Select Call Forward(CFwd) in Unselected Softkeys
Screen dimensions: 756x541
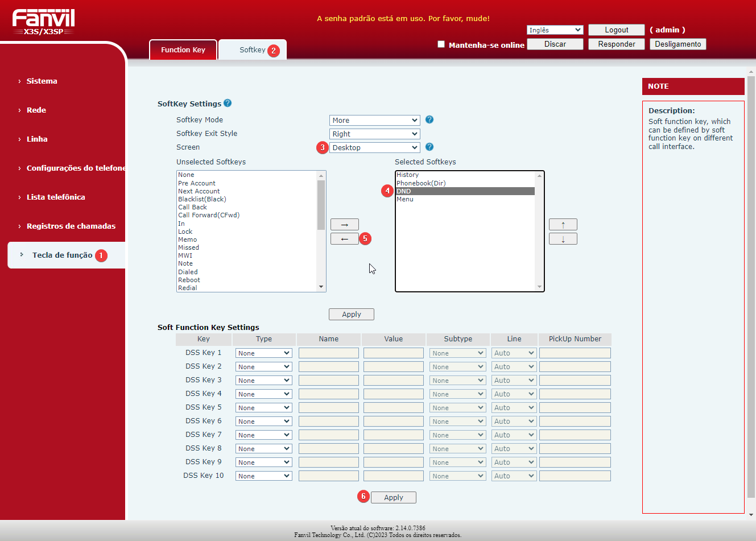pyautogui.click(x=209, y=215)
